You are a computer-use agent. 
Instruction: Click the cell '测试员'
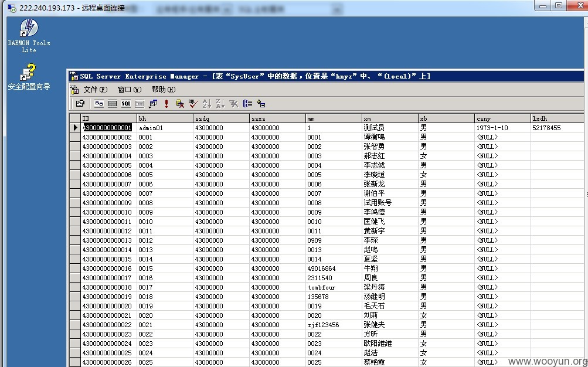pos(390,128)
